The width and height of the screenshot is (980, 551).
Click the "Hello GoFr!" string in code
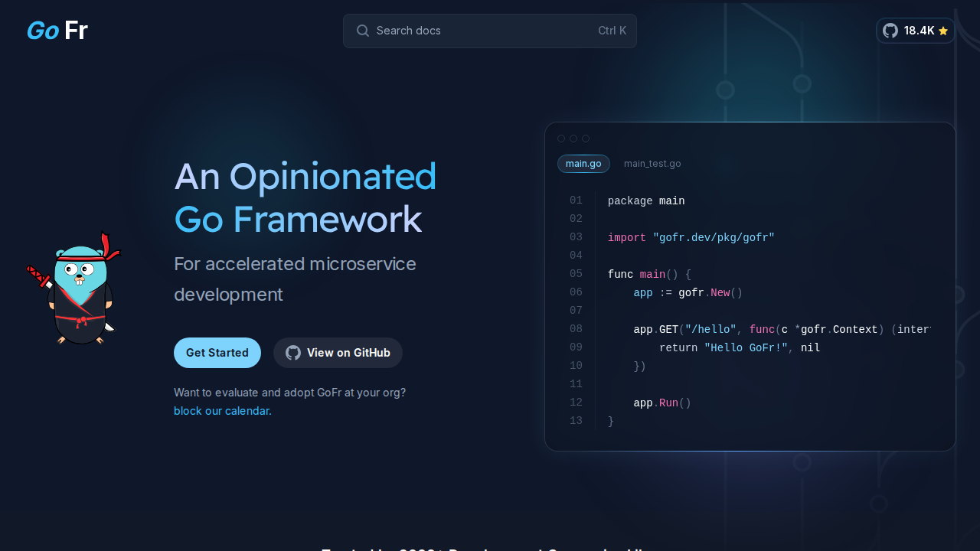click(x=746, y=347)
